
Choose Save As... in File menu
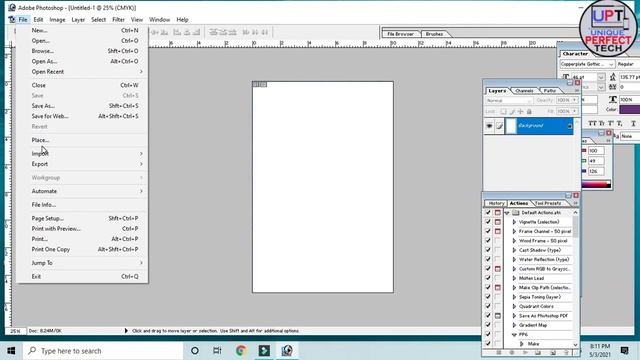43,106
